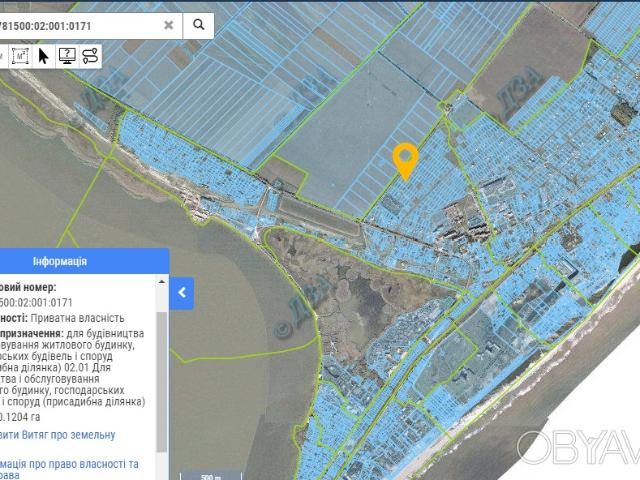The width and height of the screenshot is (640, 480).
Task: Click the yellow location pin marker
Action: click(x=405, y=160)
